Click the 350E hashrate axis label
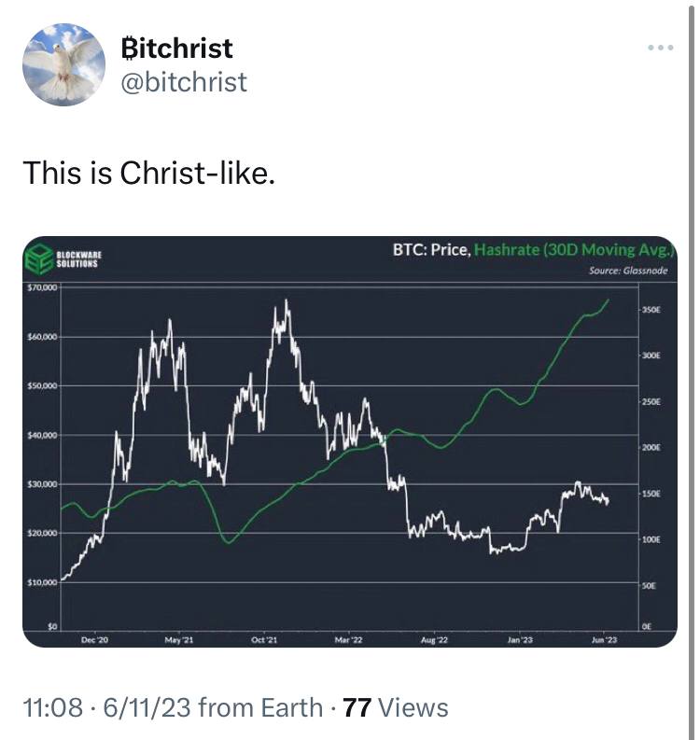Screen dimensions: 700x740 [651, 310]
